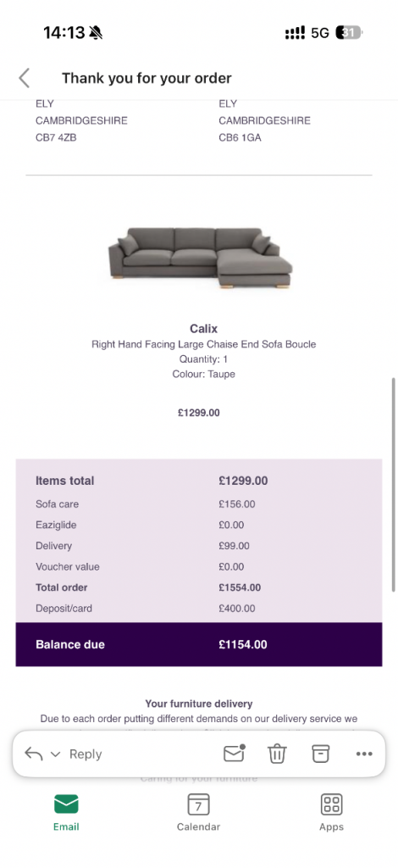The height and width of the screenshot is (868, 398).
Task: Open the Calendar tab
Action: coord(198,812)
